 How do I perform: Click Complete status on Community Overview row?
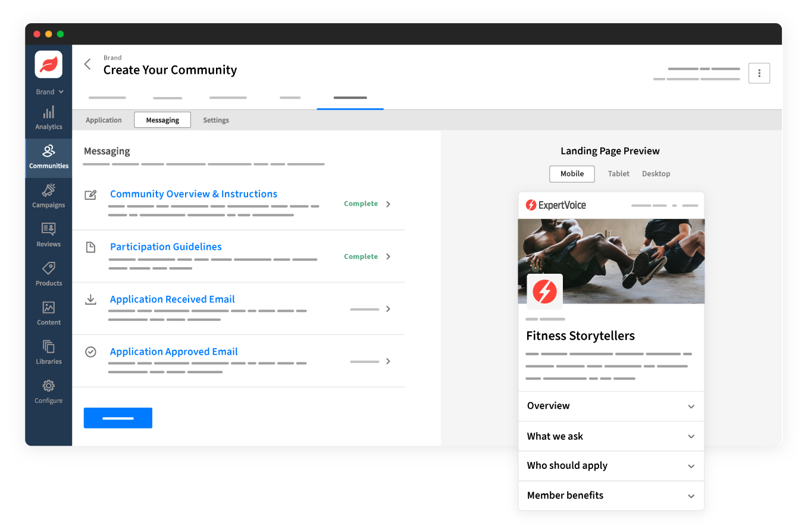click(361, 204)
